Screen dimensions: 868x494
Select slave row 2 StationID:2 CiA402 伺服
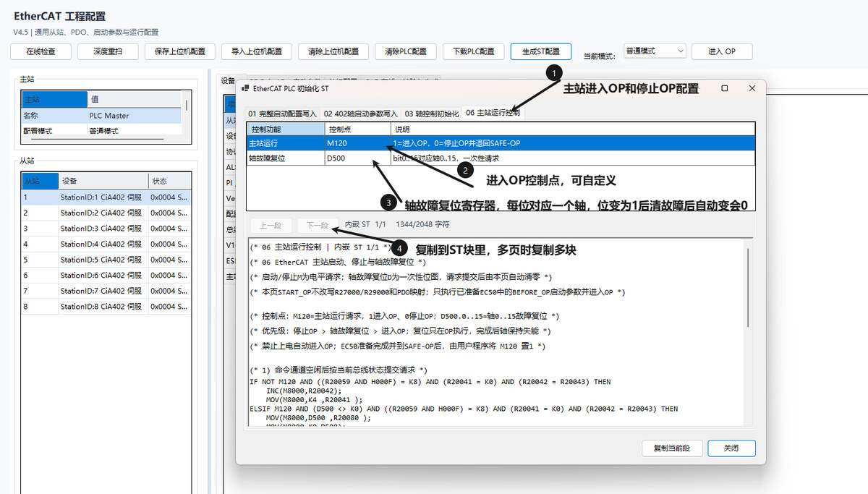(x=106, y=213)
